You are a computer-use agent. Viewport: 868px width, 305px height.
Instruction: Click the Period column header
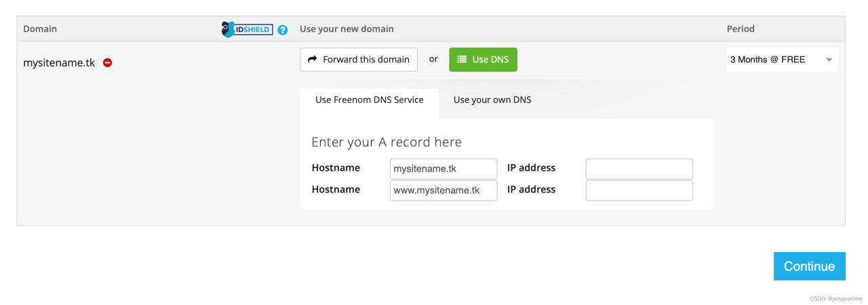click(x=741, y=29)
